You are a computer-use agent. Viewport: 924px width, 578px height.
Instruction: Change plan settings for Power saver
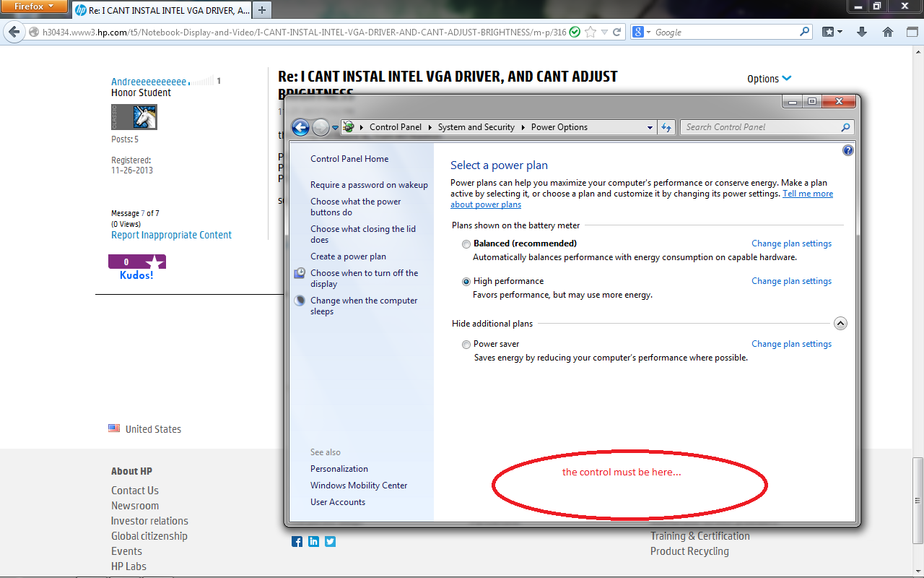(x=791, y=344)
